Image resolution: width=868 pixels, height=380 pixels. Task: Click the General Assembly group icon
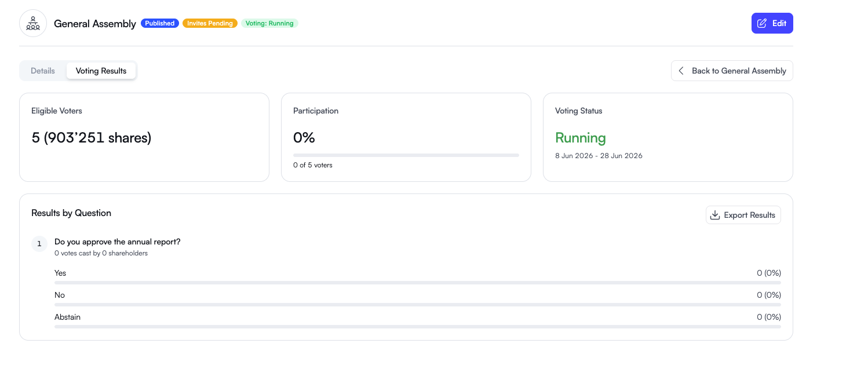(33, 23)
